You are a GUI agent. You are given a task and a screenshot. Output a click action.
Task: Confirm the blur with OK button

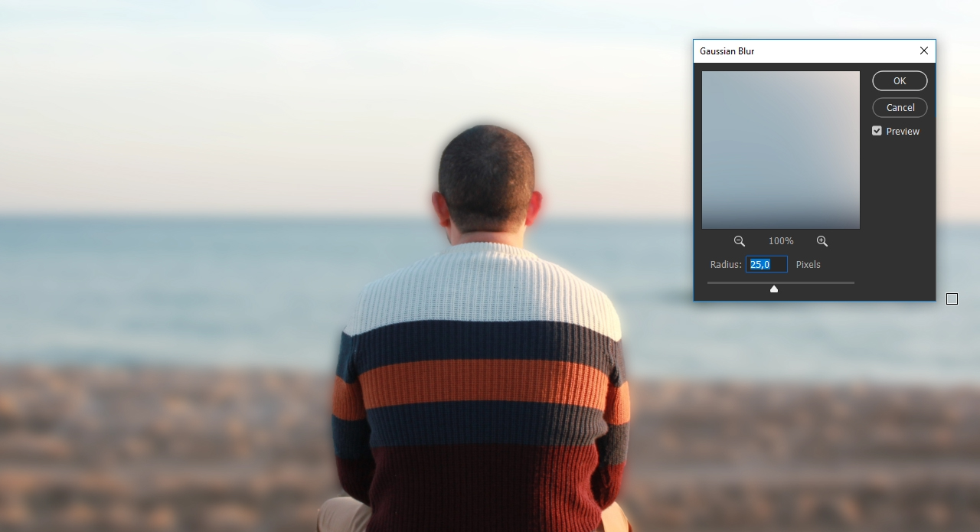(x=900, y=81)
